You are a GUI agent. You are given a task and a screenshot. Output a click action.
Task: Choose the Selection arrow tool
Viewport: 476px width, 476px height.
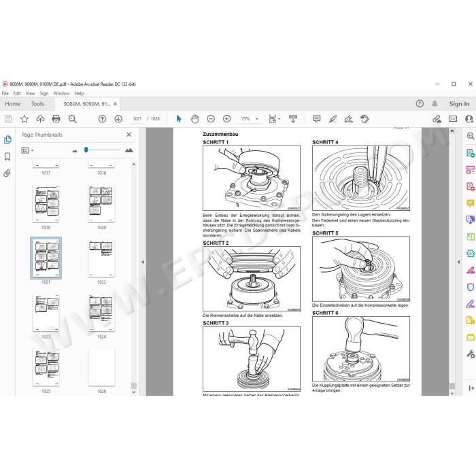pyautogui.click(x=179, y=119)
